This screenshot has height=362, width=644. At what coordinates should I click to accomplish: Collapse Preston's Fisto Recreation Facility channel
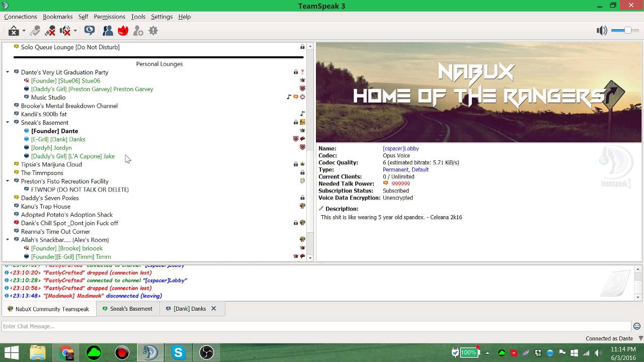(8, 181)
